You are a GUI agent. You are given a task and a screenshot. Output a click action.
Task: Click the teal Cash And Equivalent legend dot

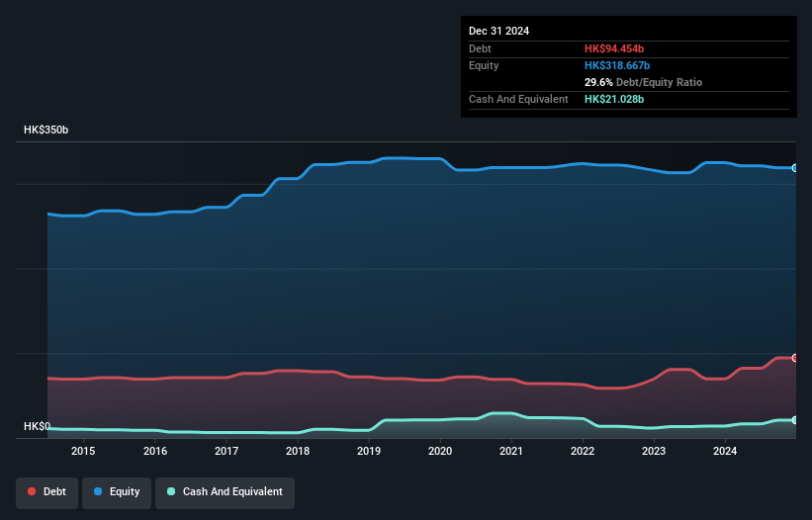click(x=171, y=491)
